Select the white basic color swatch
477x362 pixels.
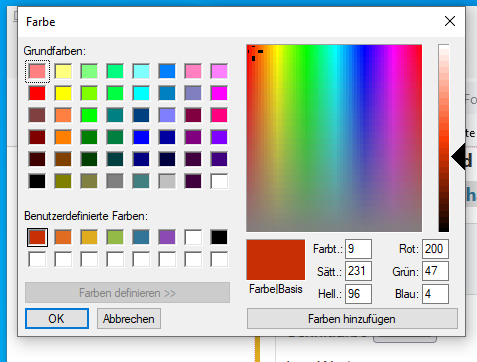(x=219, y=181)
